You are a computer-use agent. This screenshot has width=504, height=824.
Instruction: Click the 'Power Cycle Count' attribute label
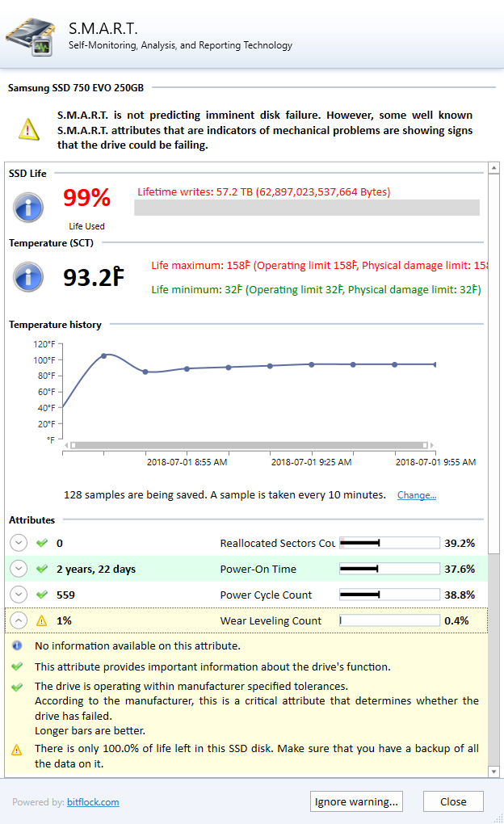coord(266,595)
